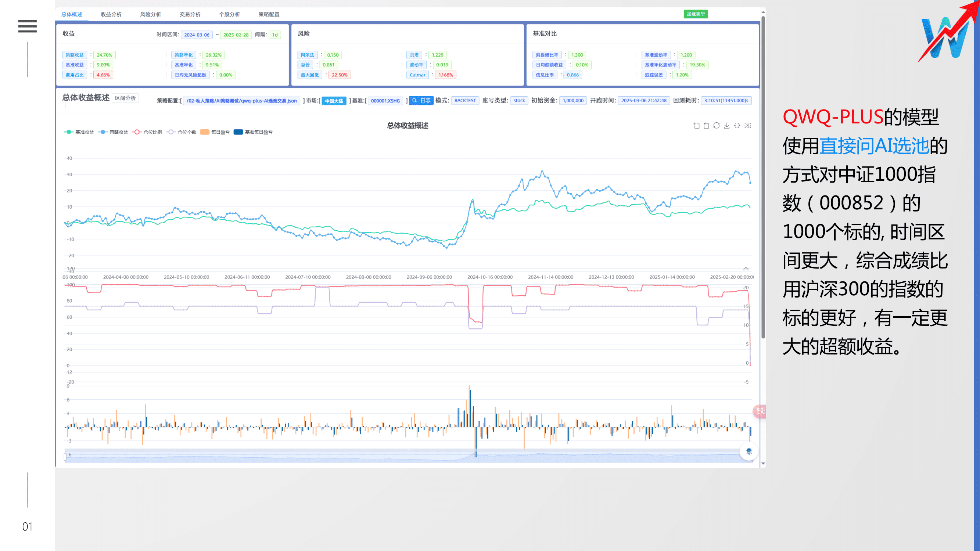Viewport: 980px width, 551px height.
Task: Open the hamburger menu icon
Action: click(x=28, y=26)
